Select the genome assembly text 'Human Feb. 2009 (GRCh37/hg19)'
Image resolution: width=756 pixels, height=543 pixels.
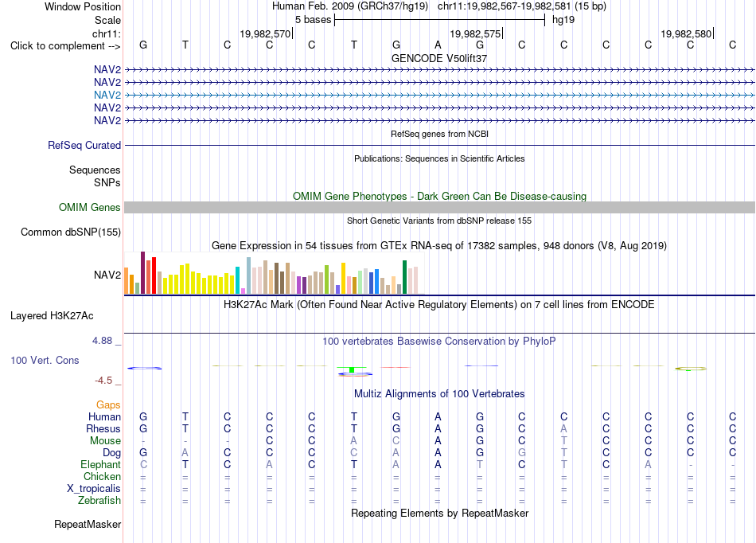(x=350, y=6)
